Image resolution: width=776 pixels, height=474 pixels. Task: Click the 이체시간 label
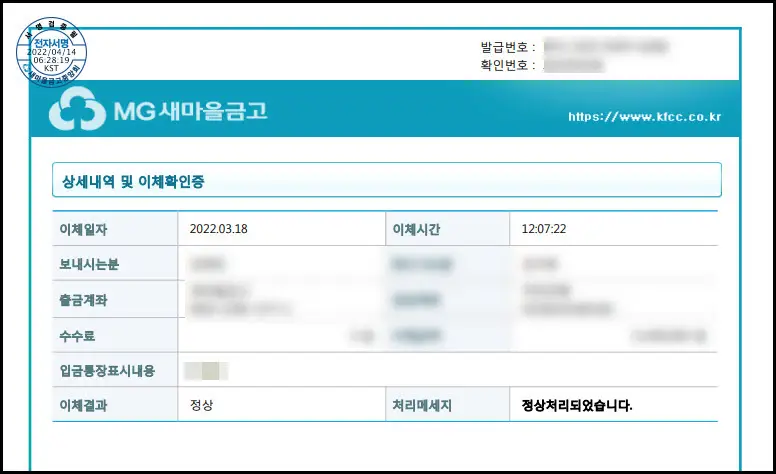[416, 230]
